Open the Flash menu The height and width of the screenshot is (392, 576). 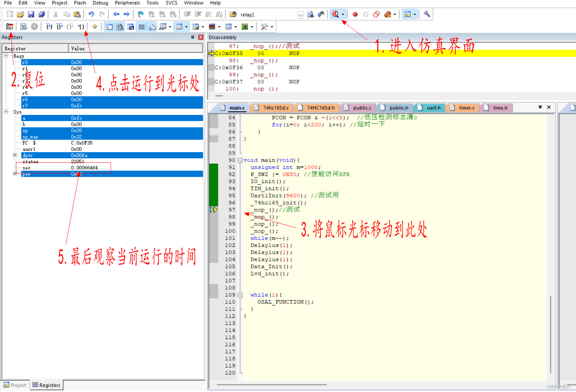pyautogui.click(x=80, y=3)
